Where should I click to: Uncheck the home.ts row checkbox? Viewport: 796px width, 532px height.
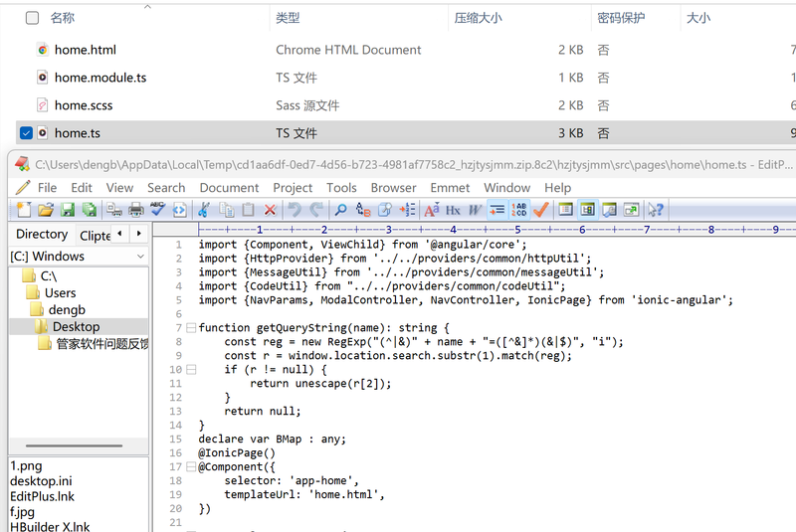click(x=27, y=132)
